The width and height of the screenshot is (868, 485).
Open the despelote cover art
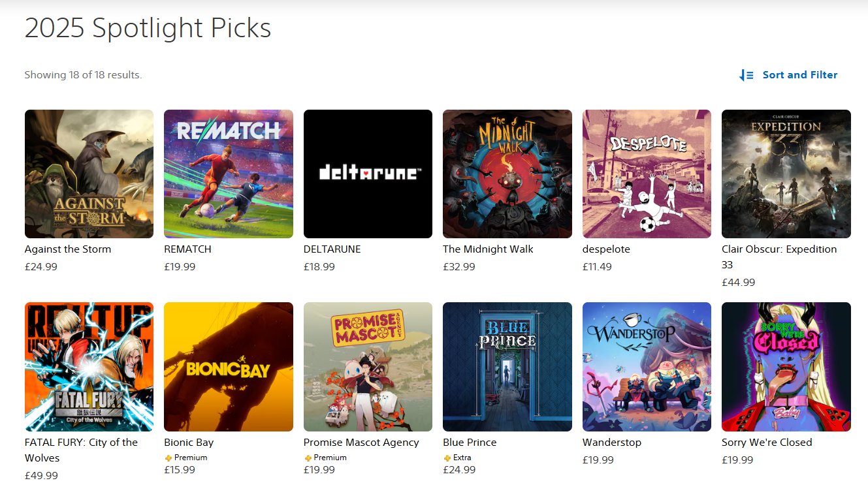647,174
